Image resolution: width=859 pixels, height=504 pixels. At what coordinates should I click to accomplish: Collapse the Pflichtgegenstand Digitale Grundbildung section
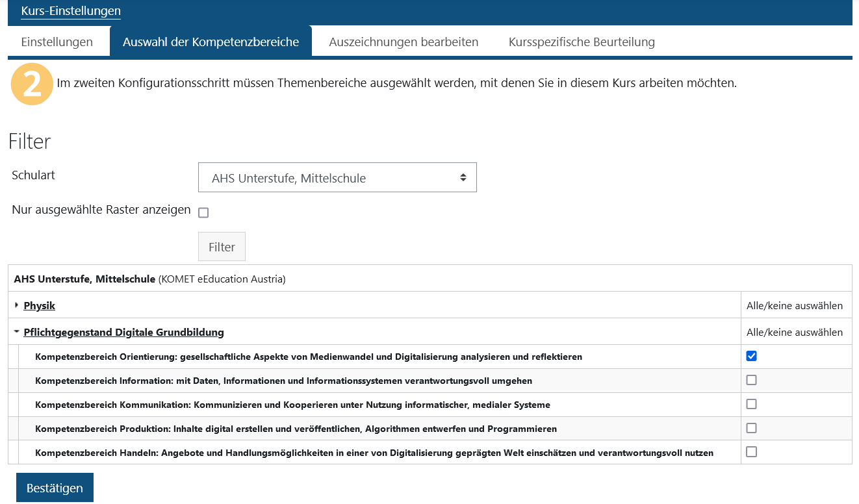pyautogui.click(x=16, y=331)
